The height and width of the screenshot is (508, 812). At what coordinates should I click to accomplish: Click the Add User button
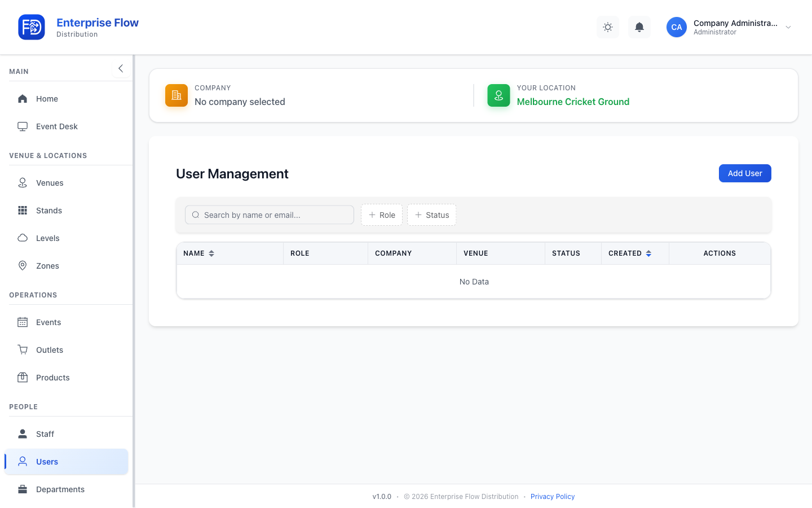pos(745,173)
